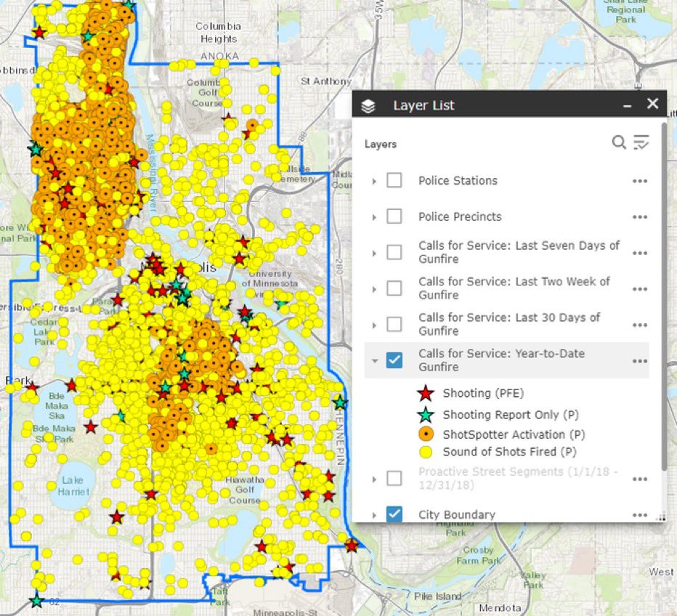Open more options for Last 30 Days layer

click(x=640, y=325)
